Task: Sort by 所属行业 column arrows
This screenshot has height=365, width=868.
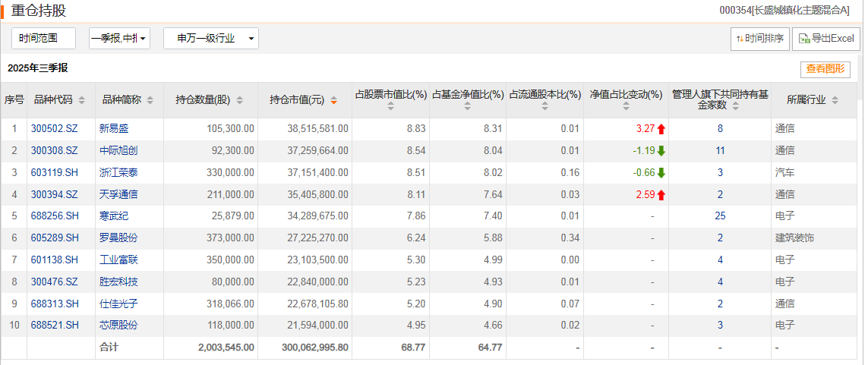Action: pyautogui.click(x=835, y=101)
